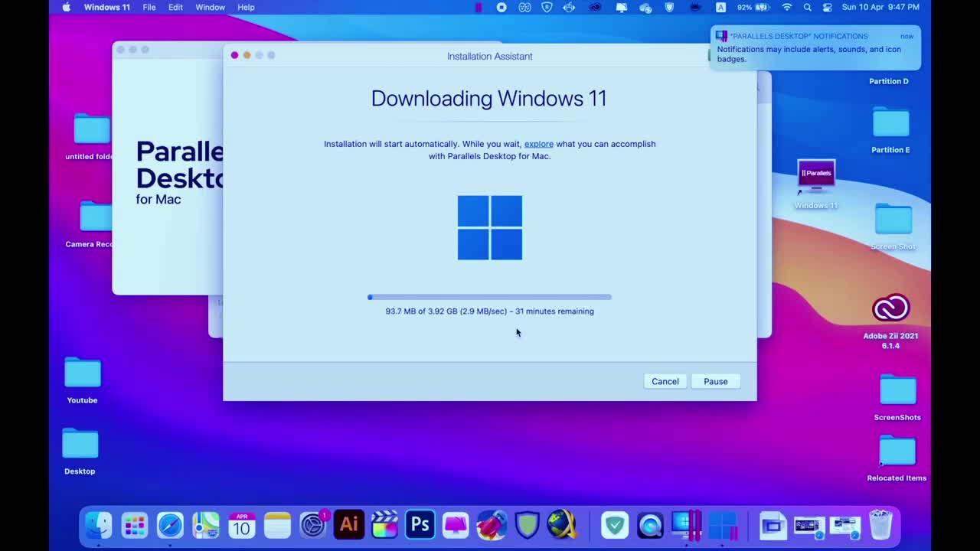This screenshot has height=551, width=980.
Task: Open Notes app in the dock
Action: tap(277, 525)
